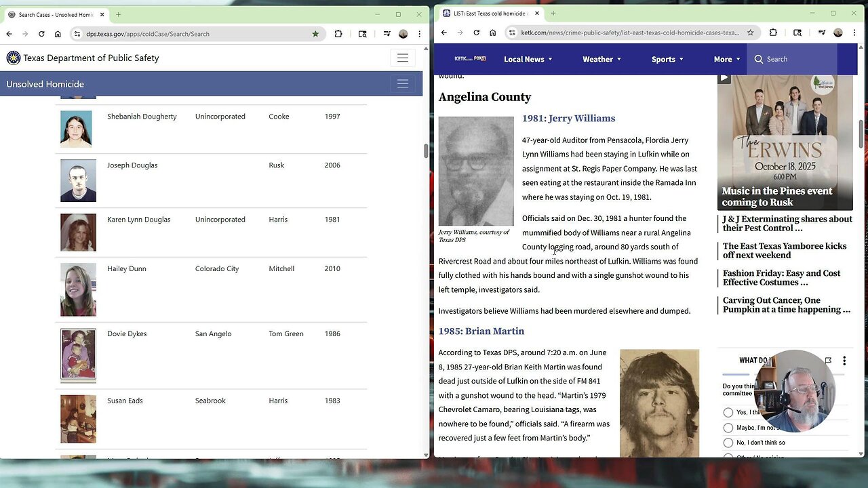The image size is (868, 488).
Task: Open Hailey Dunn photo thumbnail
Action: [x=78, y=289]
